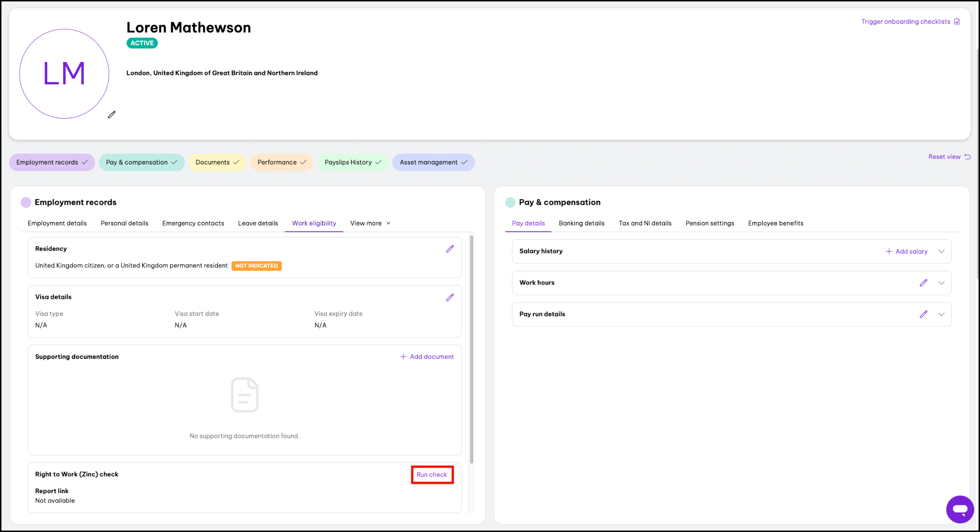Expand the Salary history section chevron
Image resolution: width=980 pixels, height=532 pixels.
pyautogui.click(x=941, y=252)
